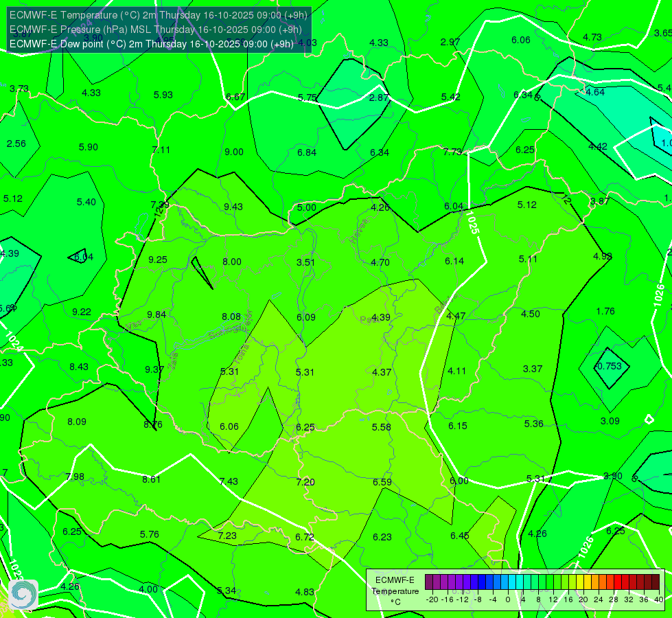The width and height of the screenshot is (672, 618).
Task: Click the 6.59 dew point value
Action: coord(382,482)
